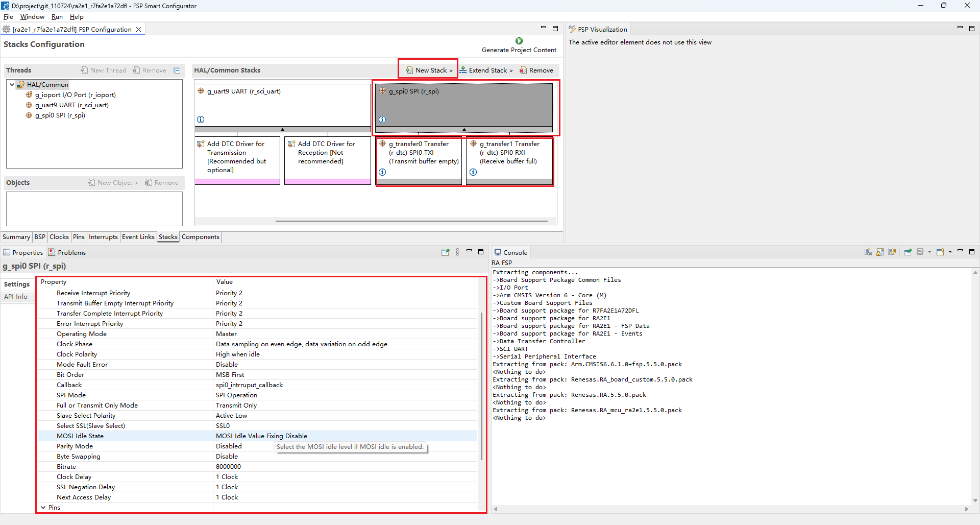
Task: Maximize the FSP Configuration editor pane
Action: [555, 29]
